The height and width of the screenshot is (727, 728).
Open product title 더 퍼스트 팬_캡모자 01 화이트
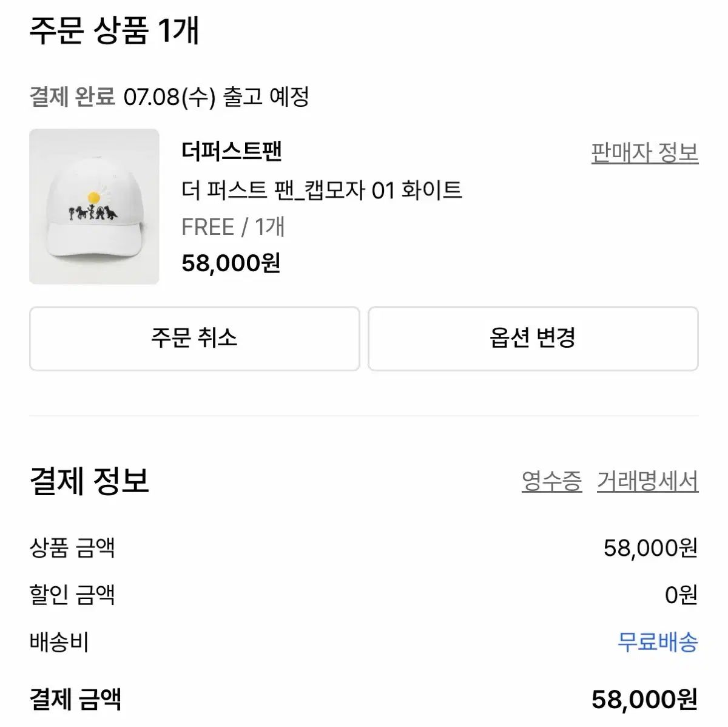(x=322, y=190)
